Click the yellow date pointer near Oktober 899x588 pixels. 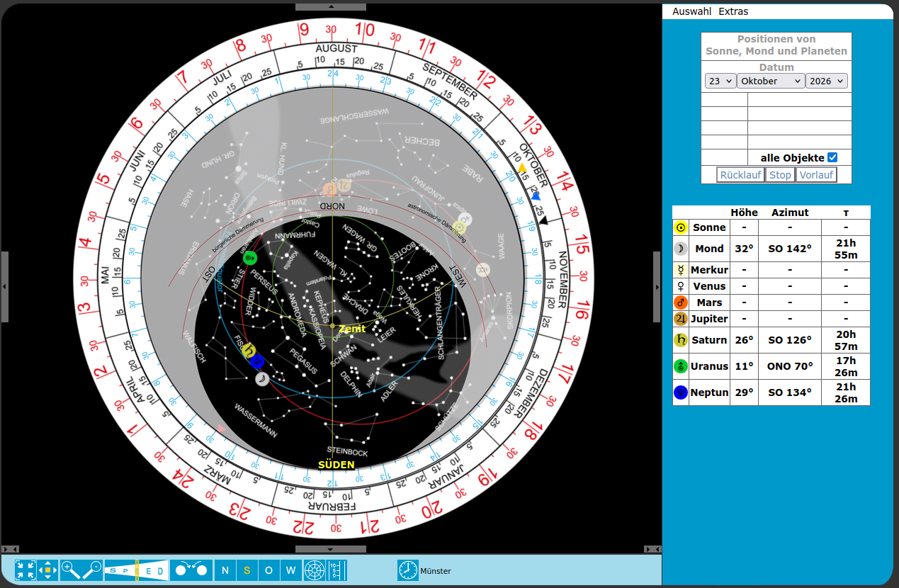[x=522, y=168]
